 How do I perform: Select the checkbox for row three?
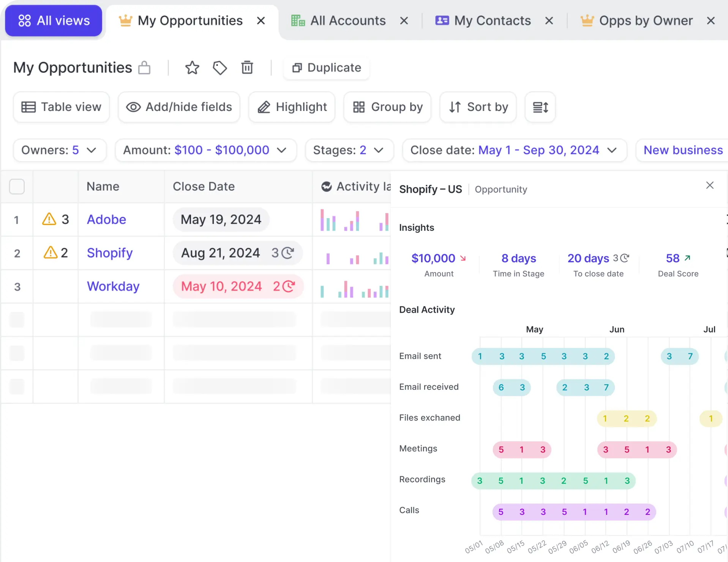17,286
